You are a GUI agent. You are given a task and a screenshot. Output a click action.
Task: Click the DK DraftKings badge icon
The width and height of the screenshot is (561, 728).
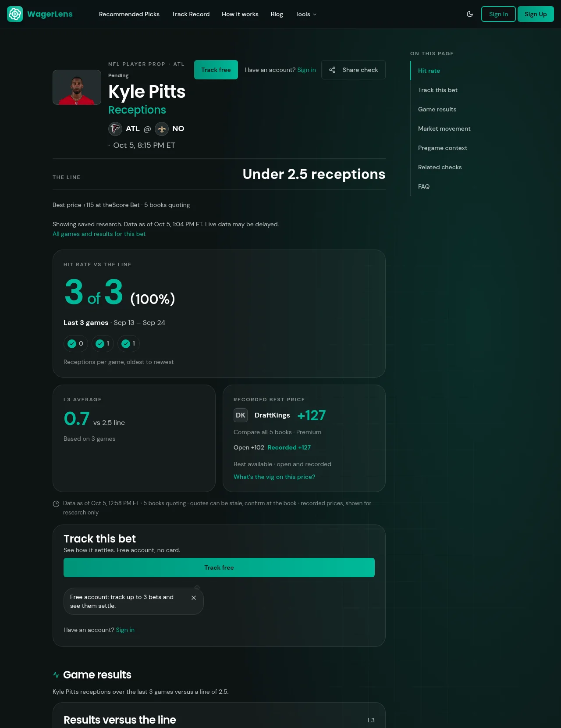tap(241, 415)
